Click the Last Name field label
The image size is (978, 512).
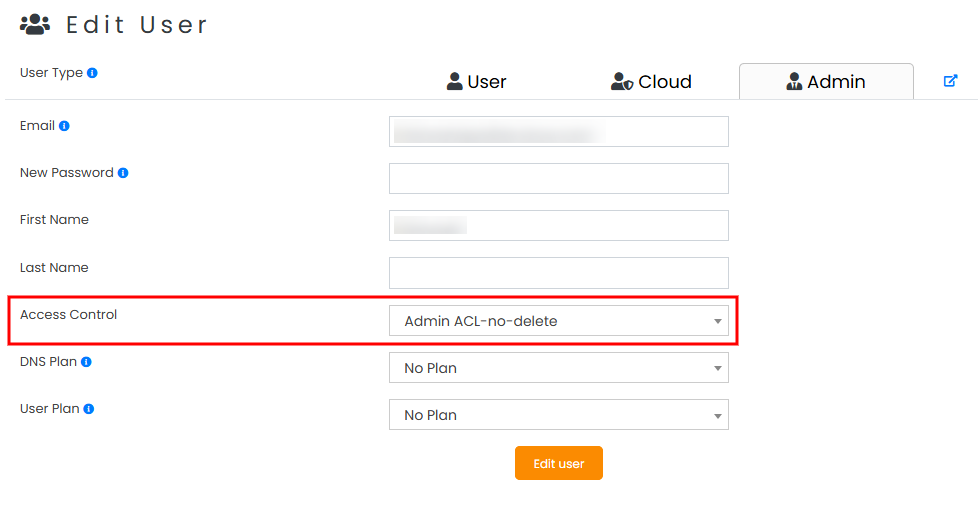coord(54,268)
